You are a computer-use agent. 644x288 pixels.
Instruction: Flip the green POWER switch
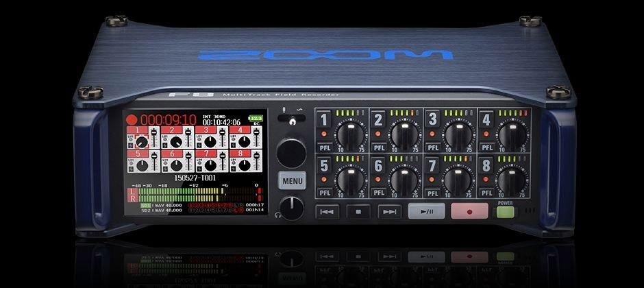click(x=505, y=212)
